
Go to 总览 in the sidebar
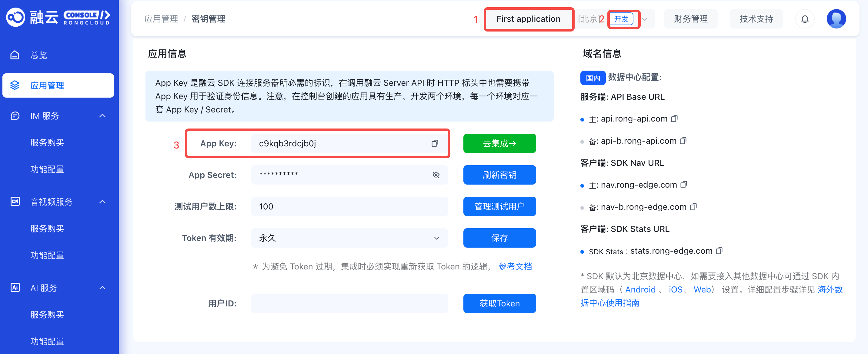coord(39,55)
